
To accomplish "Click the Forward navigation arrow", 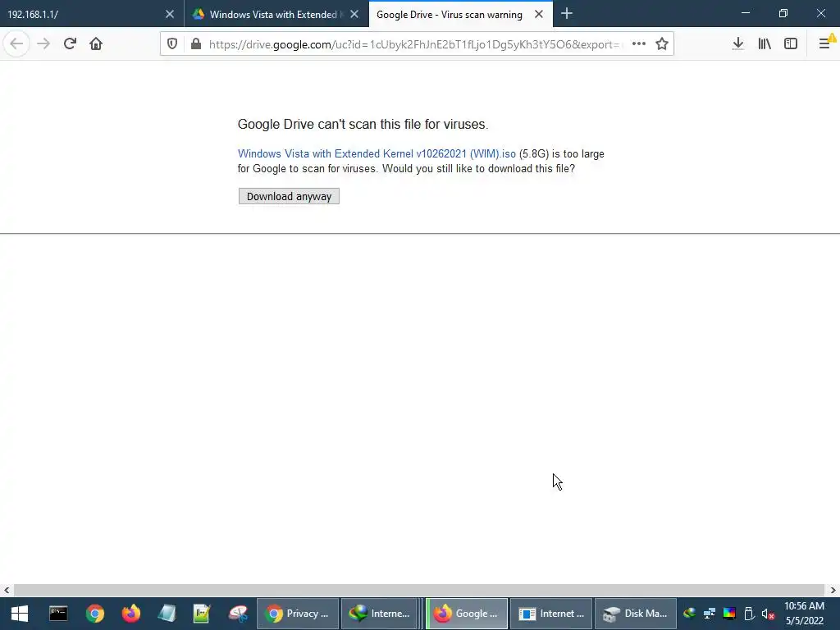I will click(43, 44).
